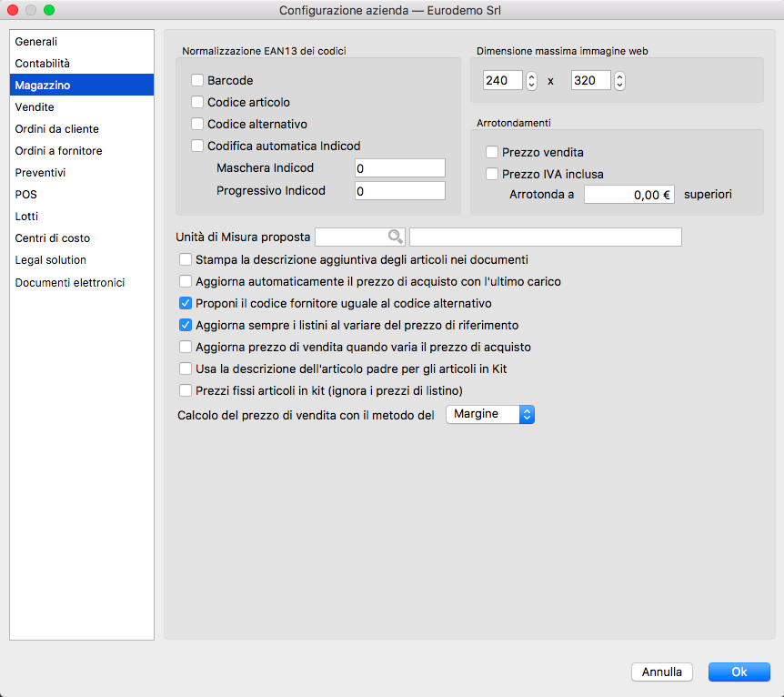The image size is (784, 697).
Task: Enable Codifica automatica Indicod
Action: [197, 146]
